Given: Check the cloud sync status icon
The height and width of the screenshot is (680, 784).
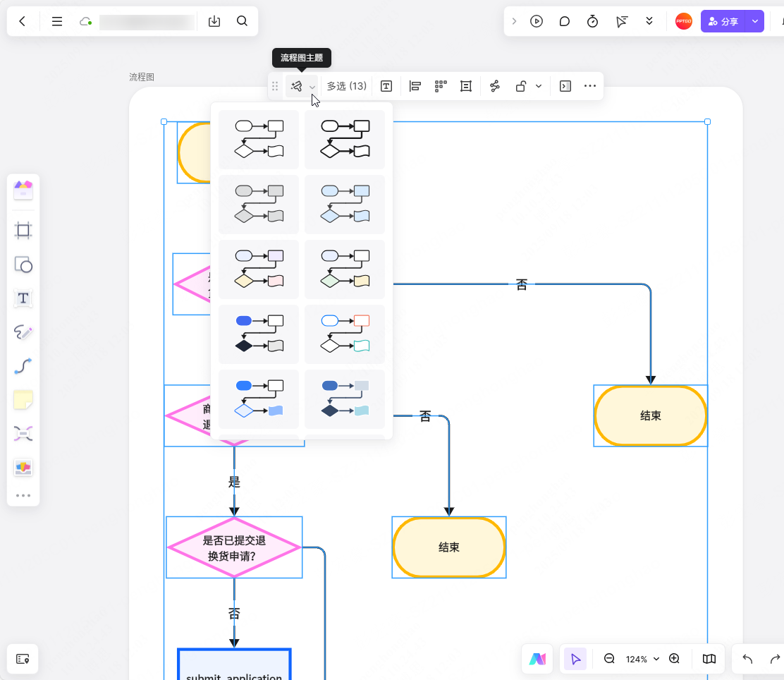Looking at the screenshot, I should (x=85, y=22).
